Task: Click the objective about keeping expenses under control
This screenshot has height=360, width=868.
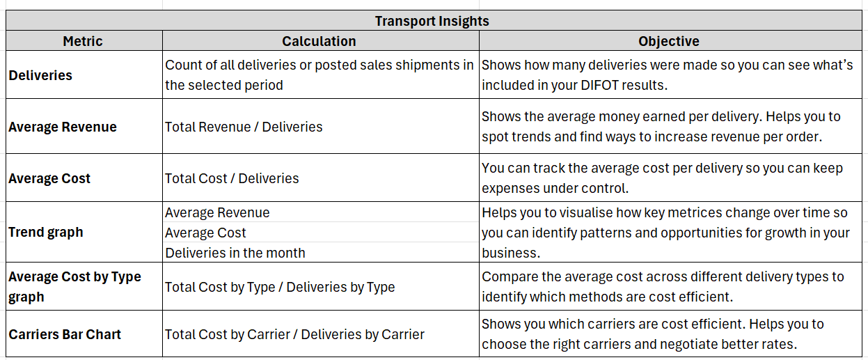Action: (662, 178)
